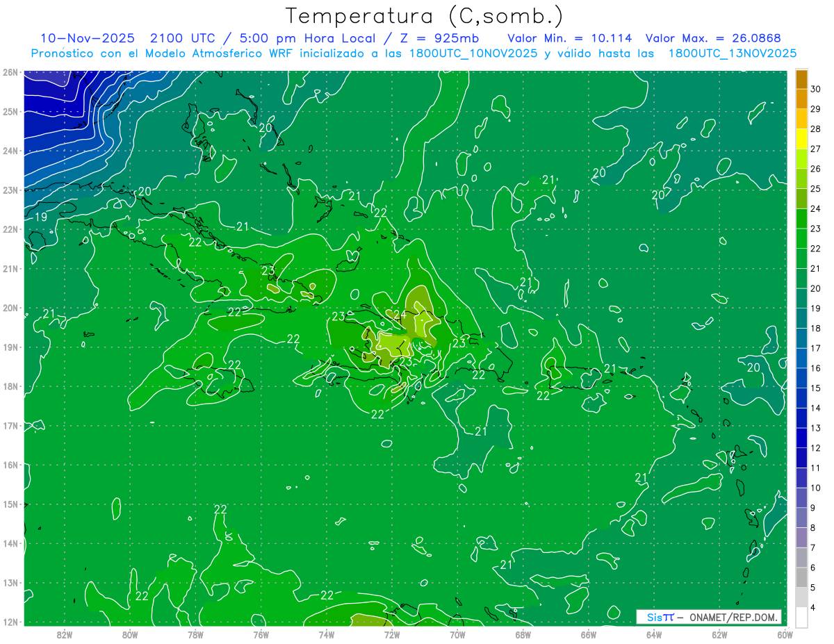Click the colorbar label '16'

pyautogui.click(x=816, y=368)
